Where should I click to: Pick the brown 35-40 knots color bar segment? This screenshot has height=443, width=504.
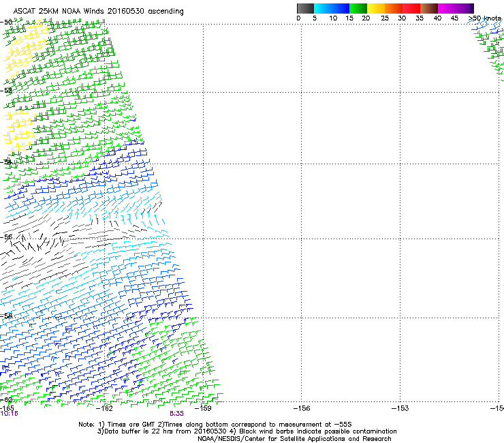pos(429,8)
